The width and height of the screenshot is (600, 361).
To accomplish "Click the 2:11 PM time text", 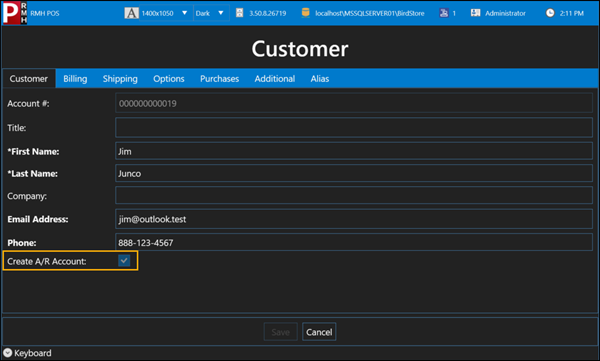I will [572, 13].
